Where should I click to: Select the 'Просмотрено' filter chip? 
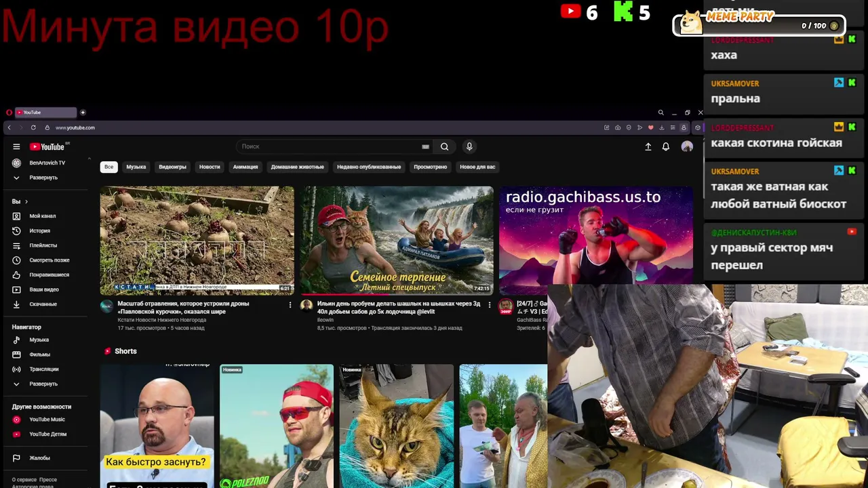(x=431, y=167)
